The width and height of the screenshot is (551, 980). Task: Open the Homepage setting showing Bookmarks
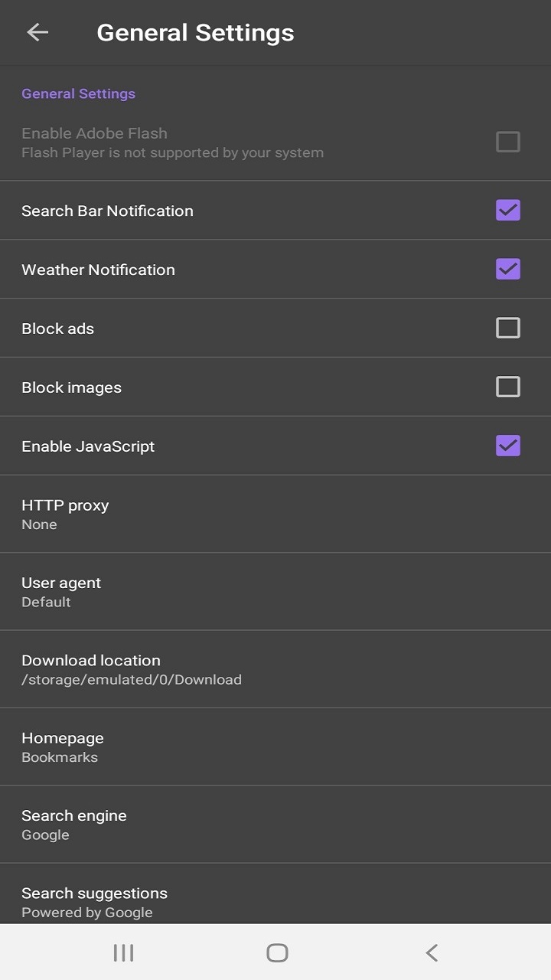point(275,746)
